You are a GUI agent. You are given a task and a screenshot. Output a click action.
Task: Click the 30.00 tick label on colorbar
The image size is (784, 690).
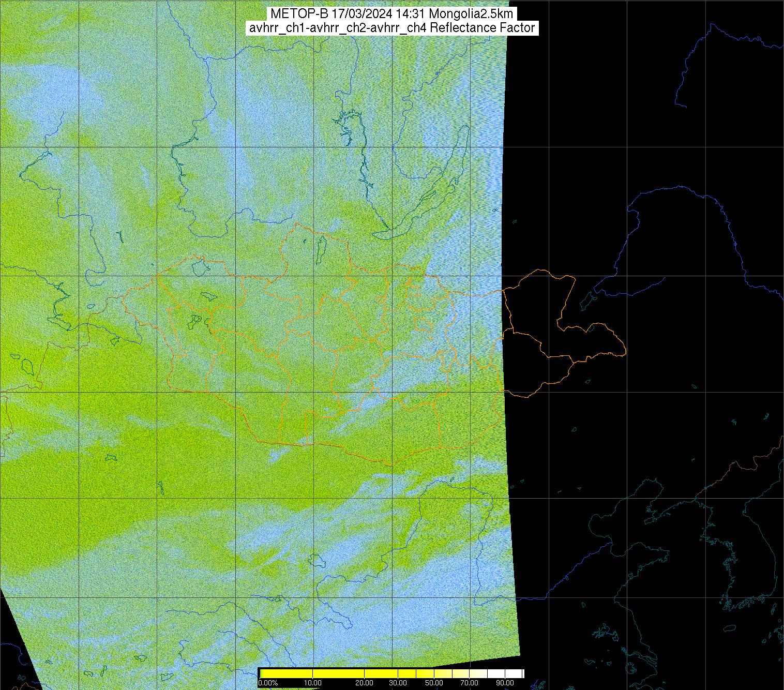coord(398,683)
